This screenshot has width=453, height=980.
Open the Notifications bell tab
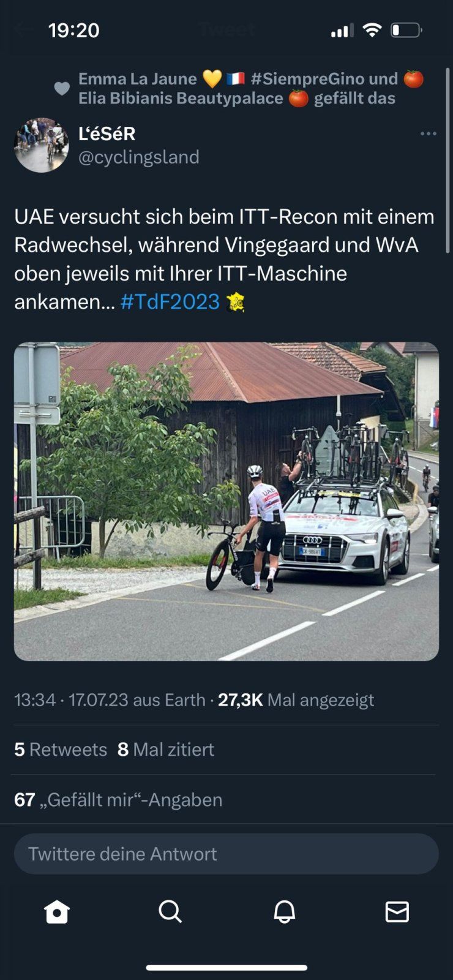284,911
